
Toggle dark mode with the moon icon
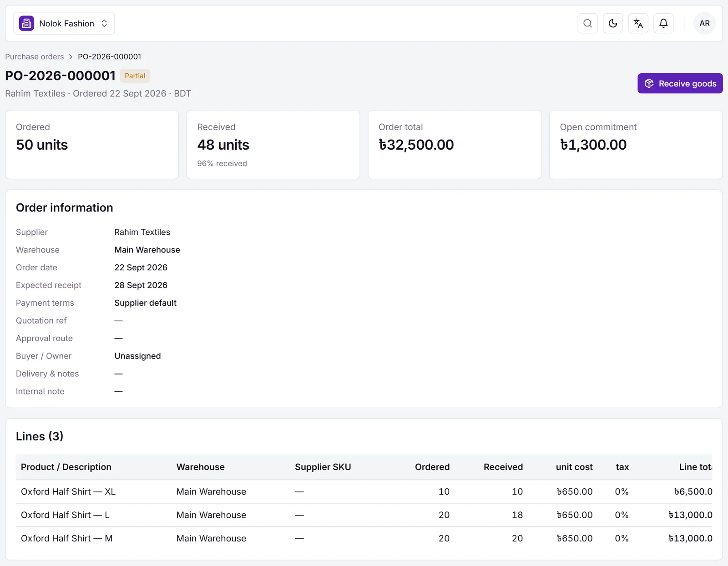point(613,23)
